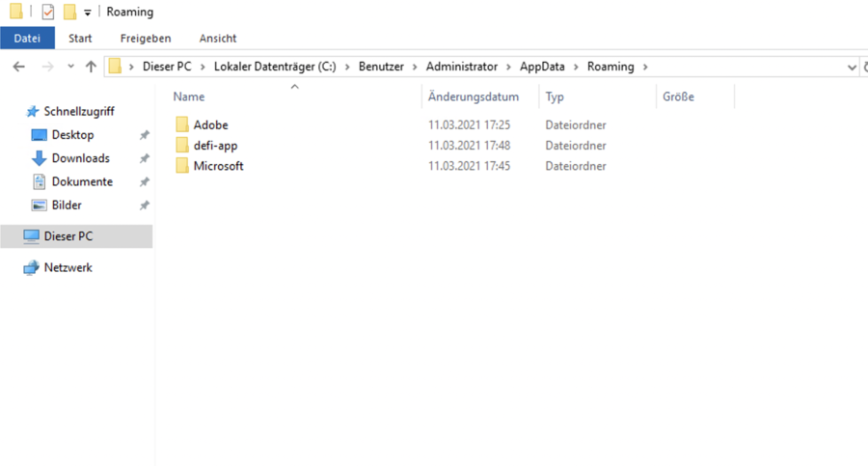Click the Microsoft folder icon
868x466 pixels.
182,166
